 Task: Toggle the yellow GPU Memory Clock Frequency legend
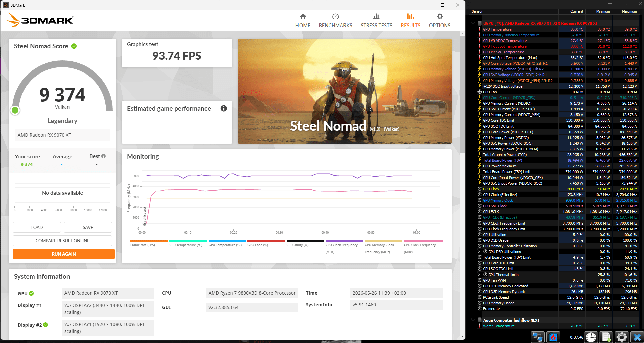(x=383, y=247)
